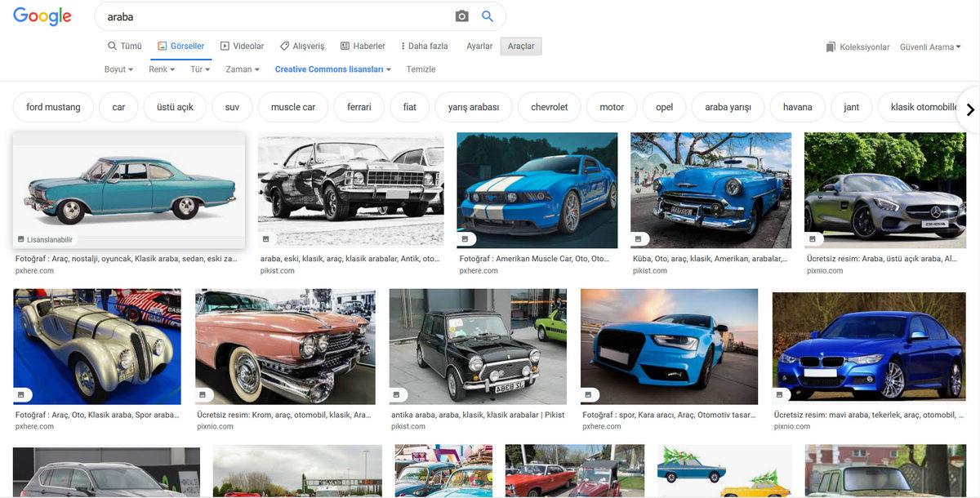Click the camera badge on the Mercedes AMG thumbnail
The width and height of the screenshot is (980, 498).
(x=812, y=238)
